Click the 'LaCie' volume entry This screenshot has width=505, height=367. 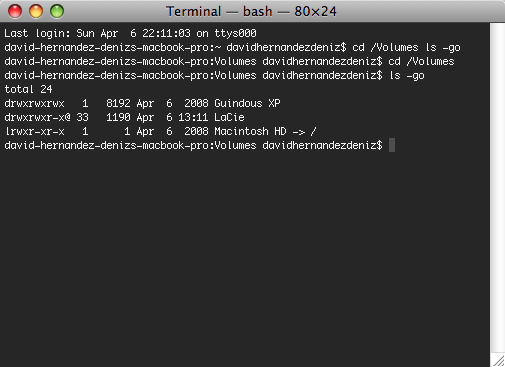point(229,117)
